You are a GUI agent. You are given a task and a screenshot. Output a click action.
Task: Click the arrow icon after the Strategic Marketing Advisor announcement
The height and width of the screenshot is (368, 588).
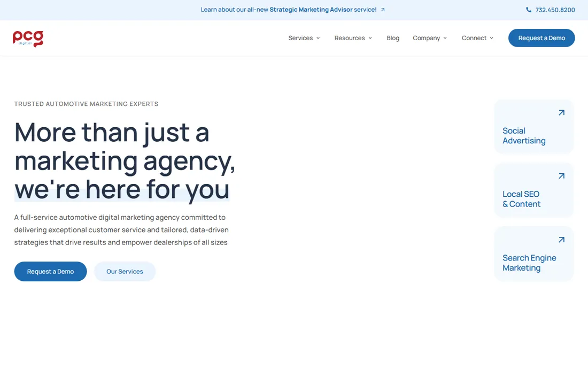pos(383,10)
